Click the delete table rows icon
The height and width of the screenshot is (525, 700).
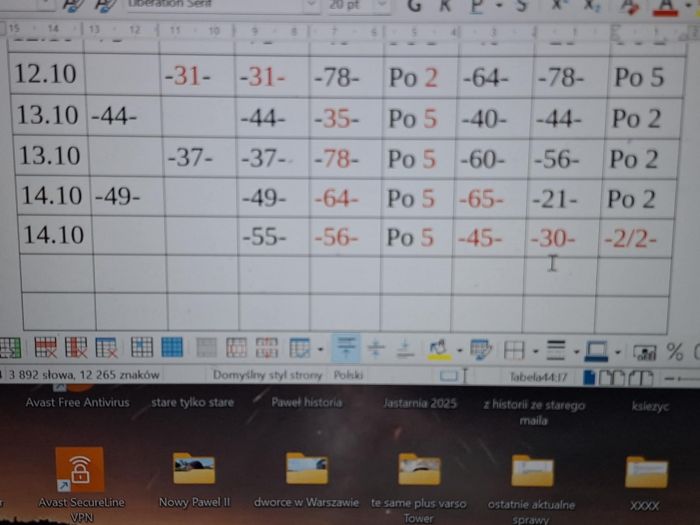(x=46, y=348)
